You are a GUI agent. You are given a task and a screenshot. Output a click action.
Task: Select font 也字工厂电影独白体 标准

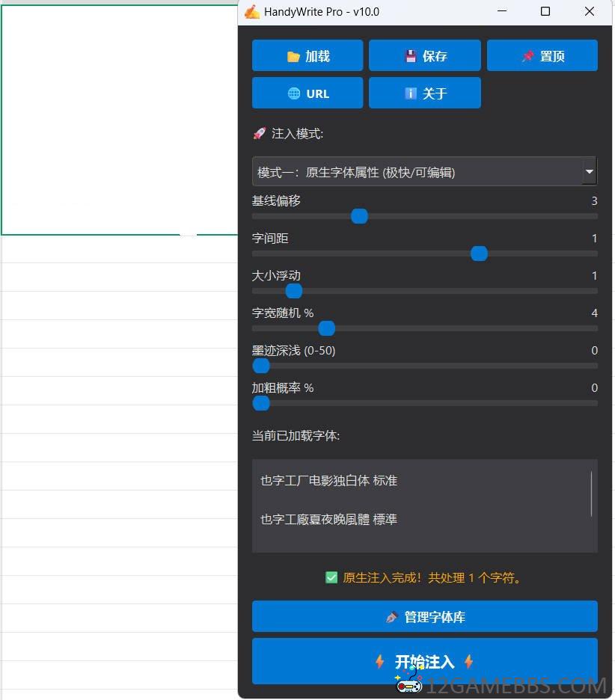coord(328,481)
